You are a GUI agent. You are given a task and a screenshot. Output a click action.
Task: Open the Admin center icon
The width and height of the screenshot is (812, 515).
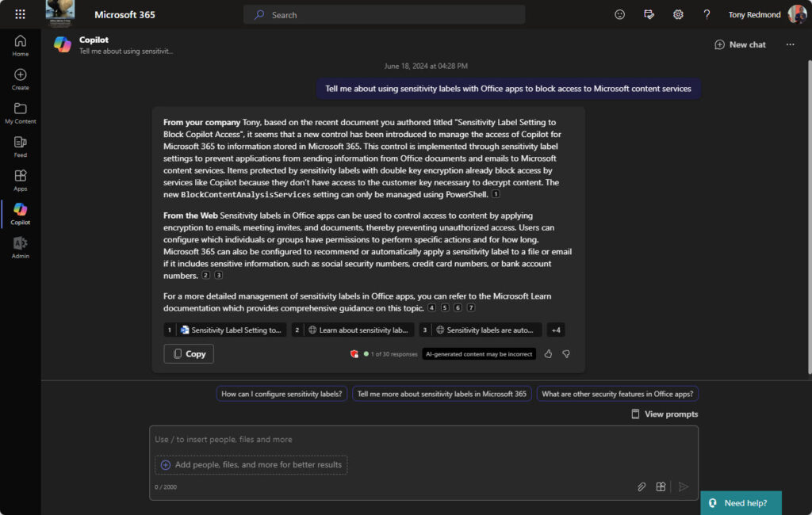20,247
